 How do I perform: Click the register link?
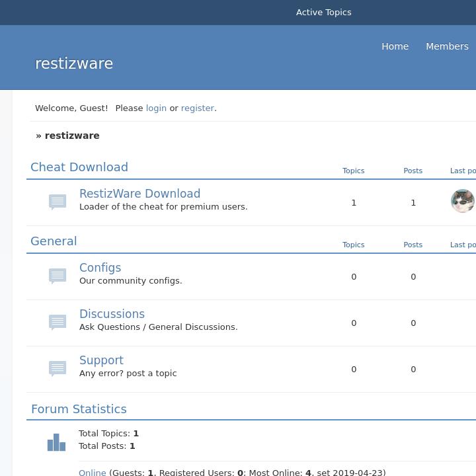(x=198, y=108)
